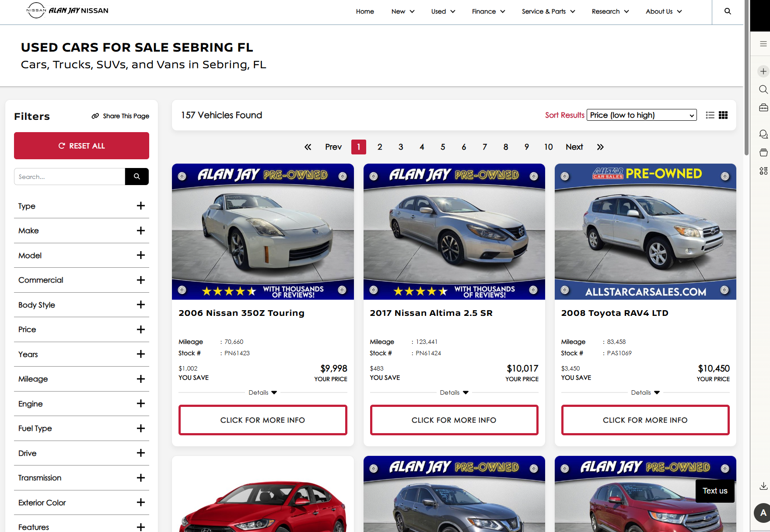The height and width of the screenshot is (532, 770).
Task: Click the Share This Page link icon
Action: coord(95,116)
